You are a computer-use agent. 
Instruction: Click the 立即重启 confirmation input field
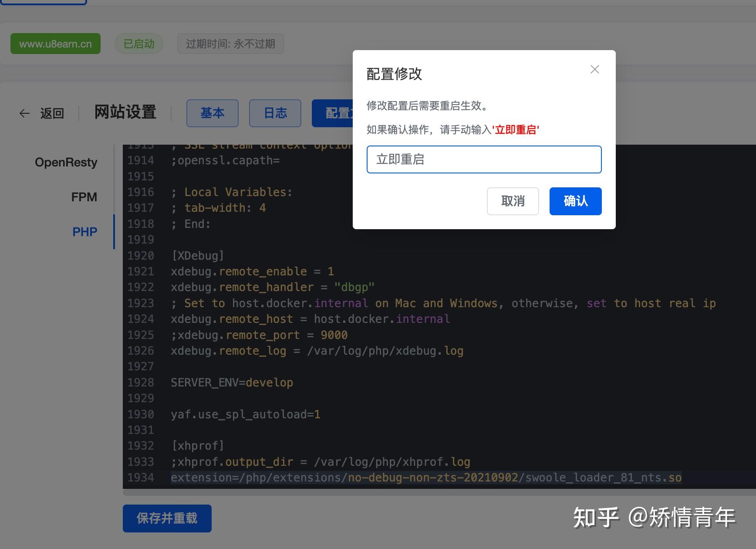click(484, 159)
